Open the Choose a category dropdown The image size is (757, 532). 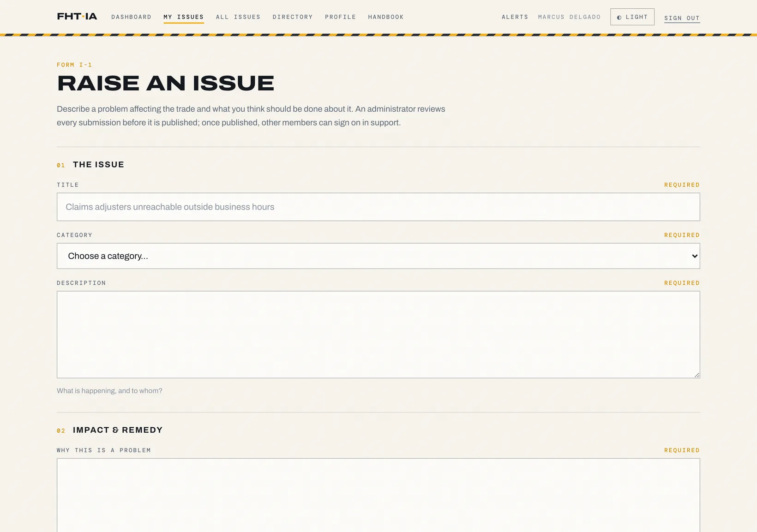tap(378, 256)
